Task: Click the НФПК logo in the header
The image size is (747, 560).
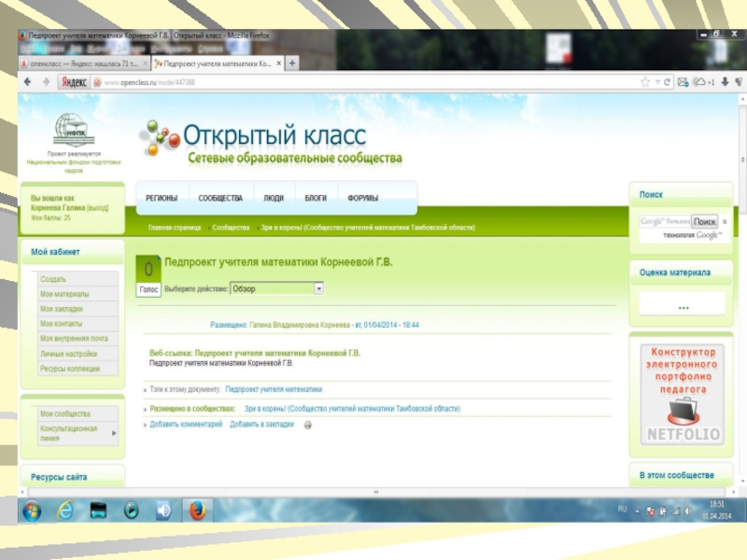Action: tap(74, 130)
